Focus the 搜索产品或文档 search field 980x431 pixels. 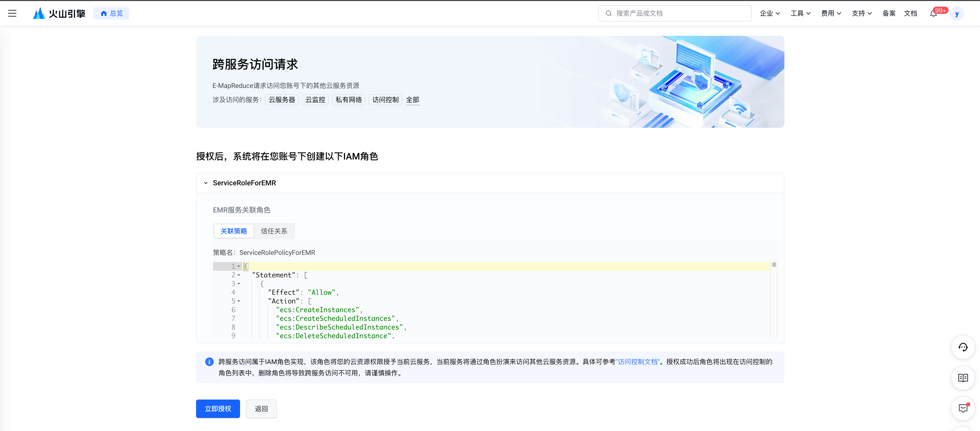[675, 13]
